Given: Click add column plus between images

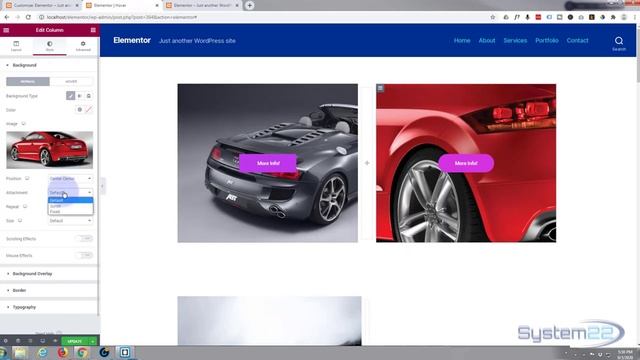Looking at the screenshot, I should click(367, 163).
